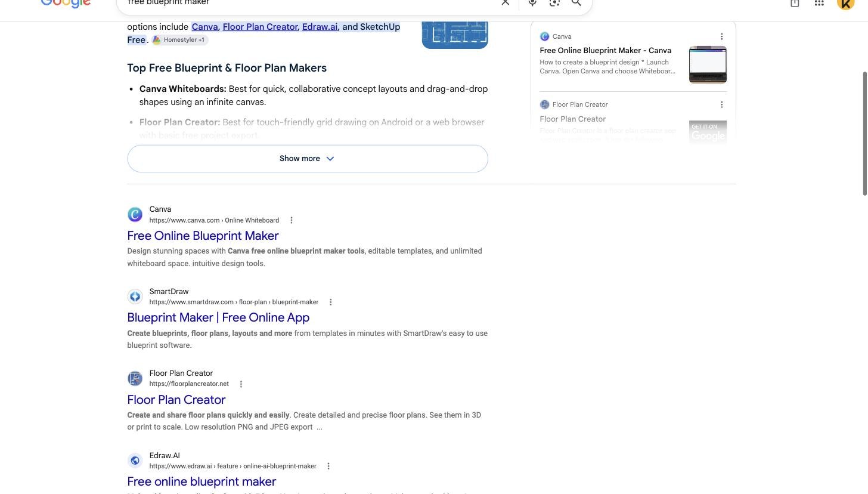Click Edraw.AI site name above result

(x=165, y=456)
